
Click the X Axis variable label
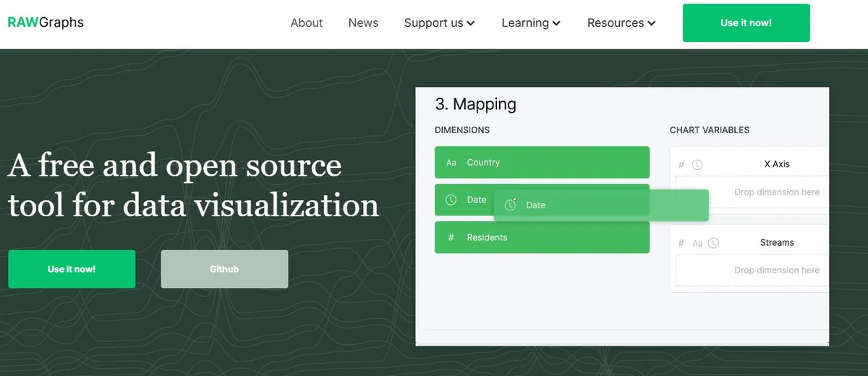tap(777, 164)
